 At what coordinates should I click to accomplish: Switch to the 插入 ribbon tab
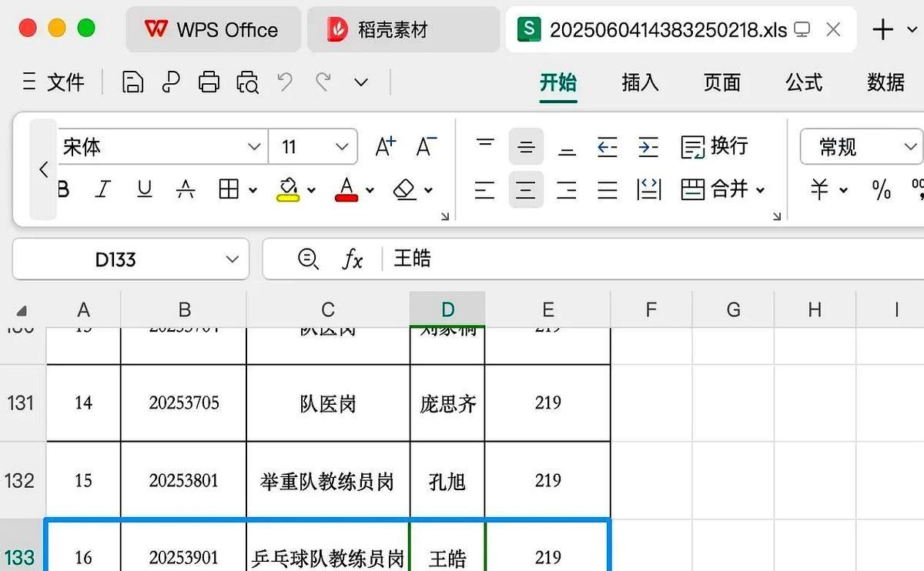[x=640, y=82]
